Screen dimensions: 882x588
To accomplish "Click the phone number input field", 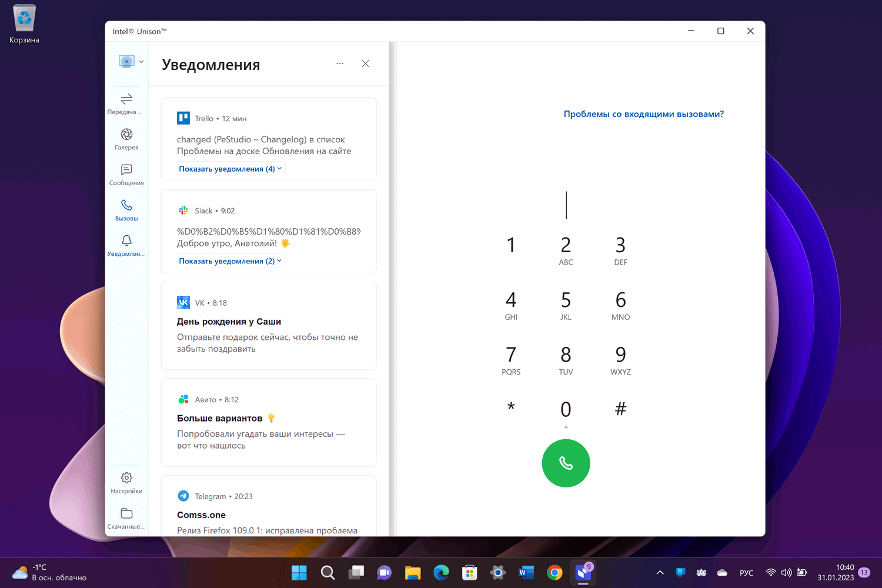I will pos(566,205).
